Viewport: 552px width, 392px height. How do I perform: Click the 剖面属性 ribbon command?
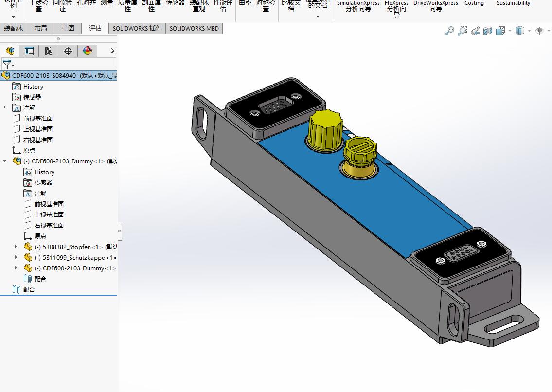151,5
